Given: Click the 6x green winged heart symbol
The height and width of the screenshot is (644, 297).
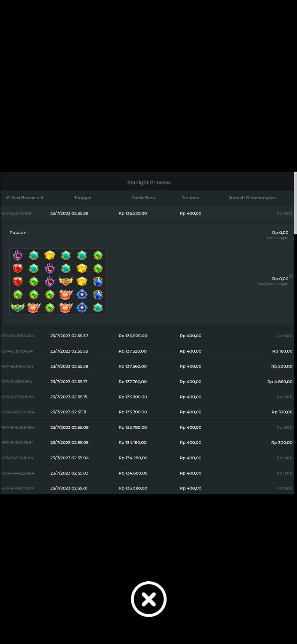Looking at the screenshot, I should pyautogui.click(x=18, y=308).
